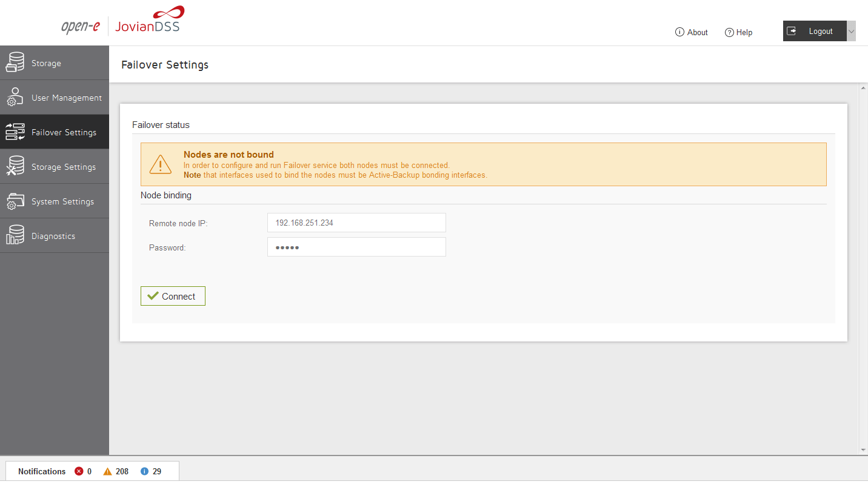Click the Diagnostics chart icon
Screen dimensions: 868x484
(15, 236)
